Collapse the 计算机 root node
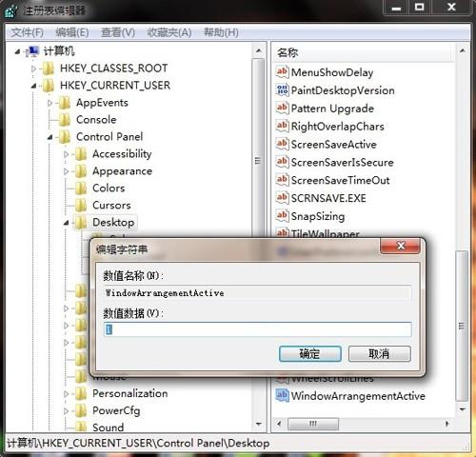This screenshot has width=476, height=457. (17, 51)
